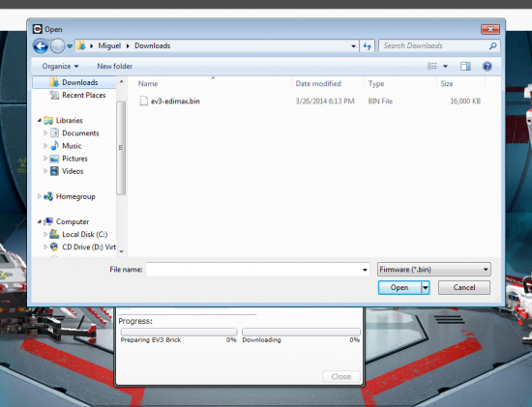Click New folder in toolbar
The height and width of the screenshot is (407, 532).
click(x=115, y=66)
